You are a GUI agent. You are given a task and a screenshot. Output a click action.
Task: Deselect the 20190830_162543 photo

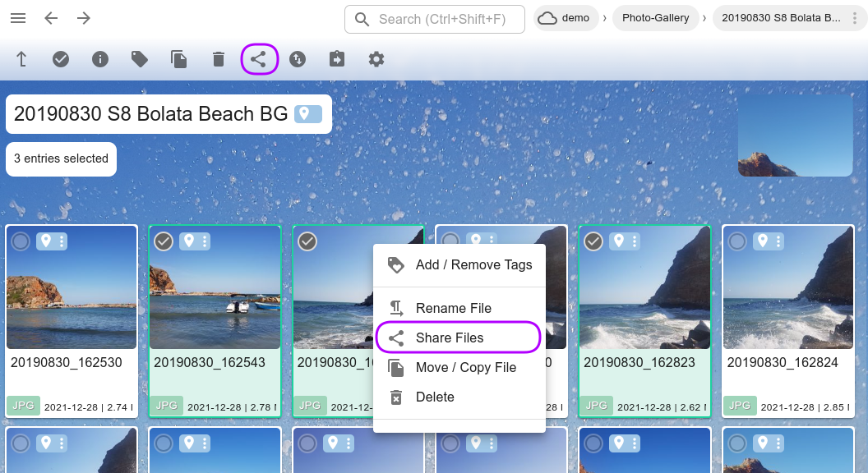(x=163, y=241)
